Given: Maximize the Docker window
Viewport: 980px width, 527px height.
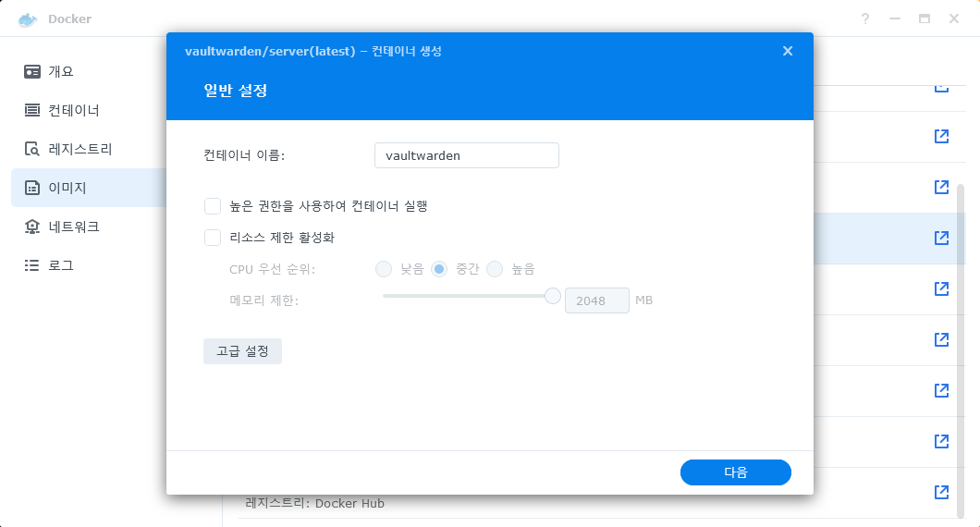Looking at the screenshot, I should (x=925, y=18).
